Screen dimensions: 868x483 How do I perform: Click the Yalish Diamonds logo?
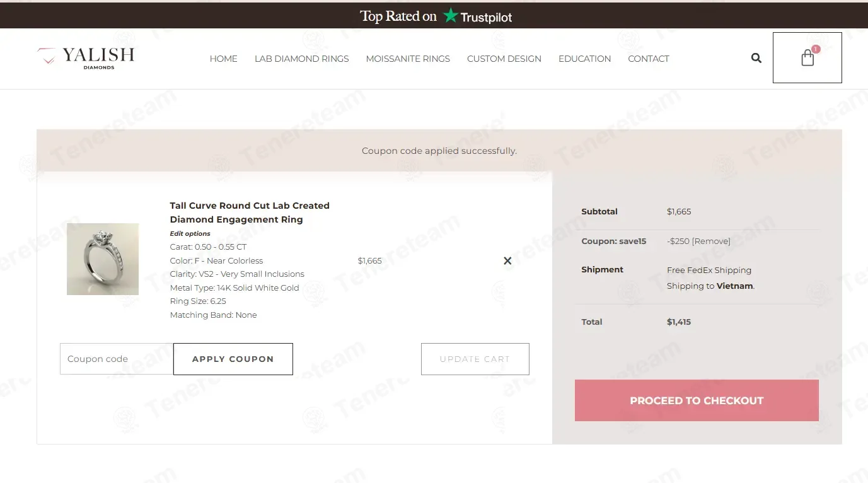pyautogui.click(x=86, y=58)
